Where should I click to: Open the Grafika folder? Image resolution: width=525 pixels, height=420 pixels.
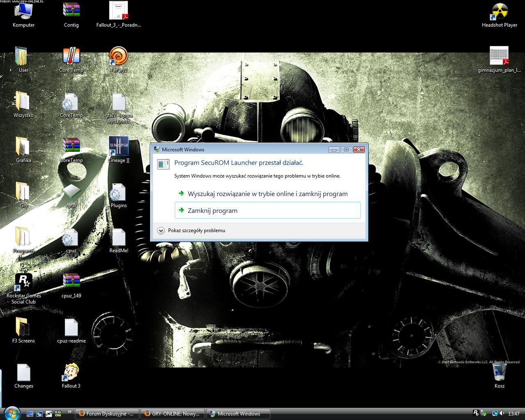(x=23, y=150)
